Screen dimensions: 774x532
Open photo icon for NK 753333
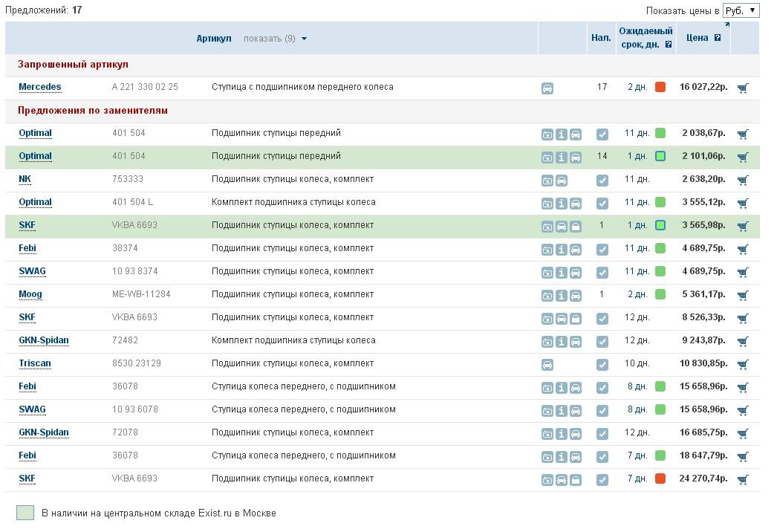coord(547,181)
